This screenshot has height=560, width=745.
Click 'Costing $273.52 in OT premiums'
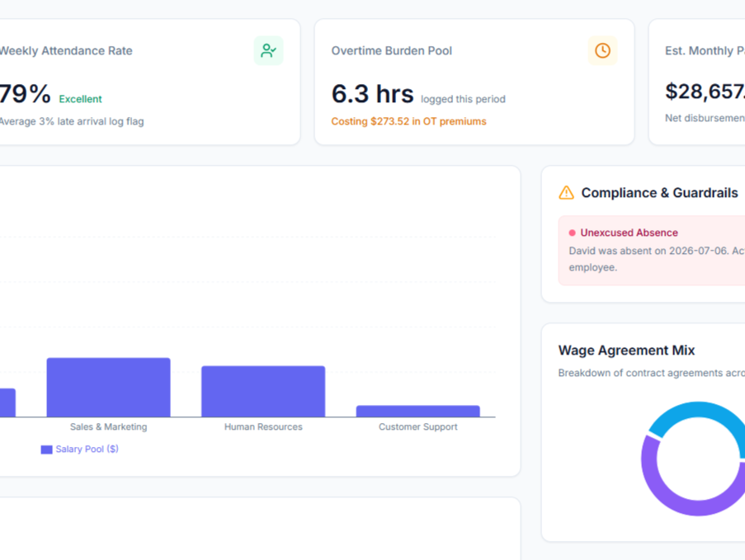point(408,121)
